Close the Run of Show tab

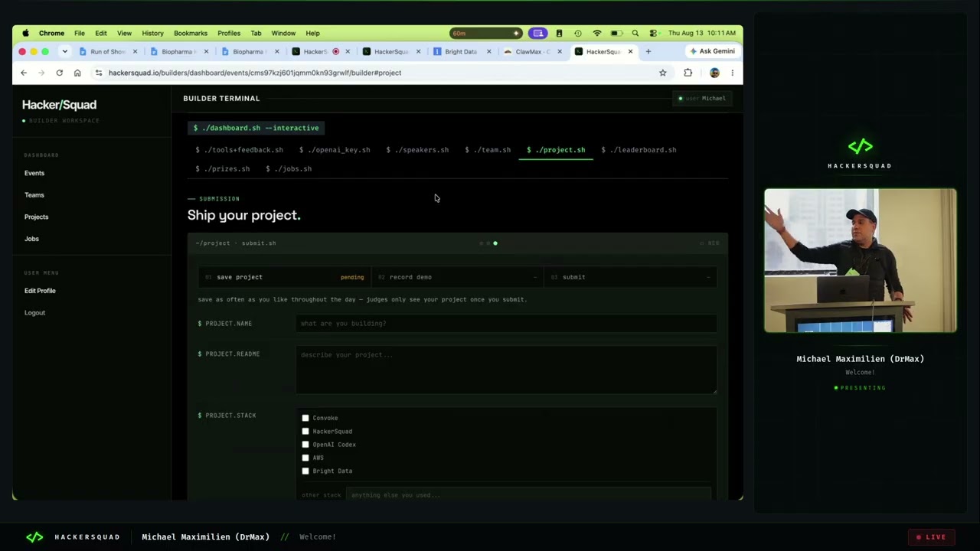(136, 51)
